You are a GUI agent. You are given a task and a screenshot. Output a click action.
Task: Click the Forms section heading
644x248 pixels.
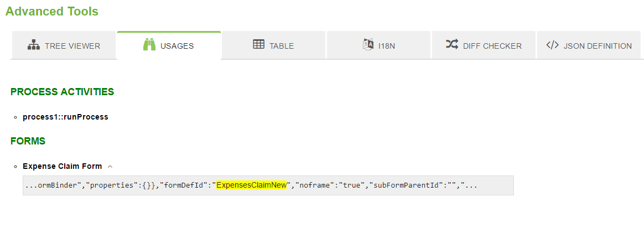(28, 141)
